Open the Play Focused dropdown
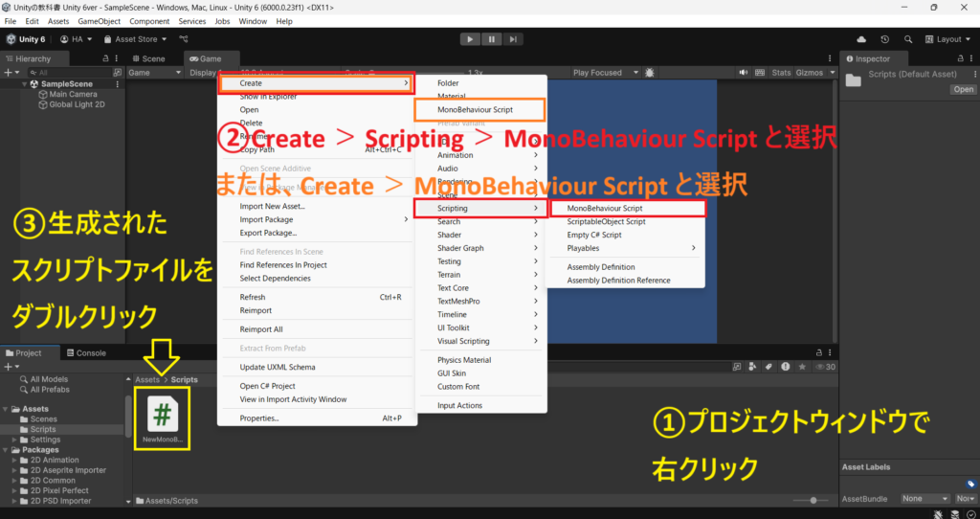 point(605,73)
